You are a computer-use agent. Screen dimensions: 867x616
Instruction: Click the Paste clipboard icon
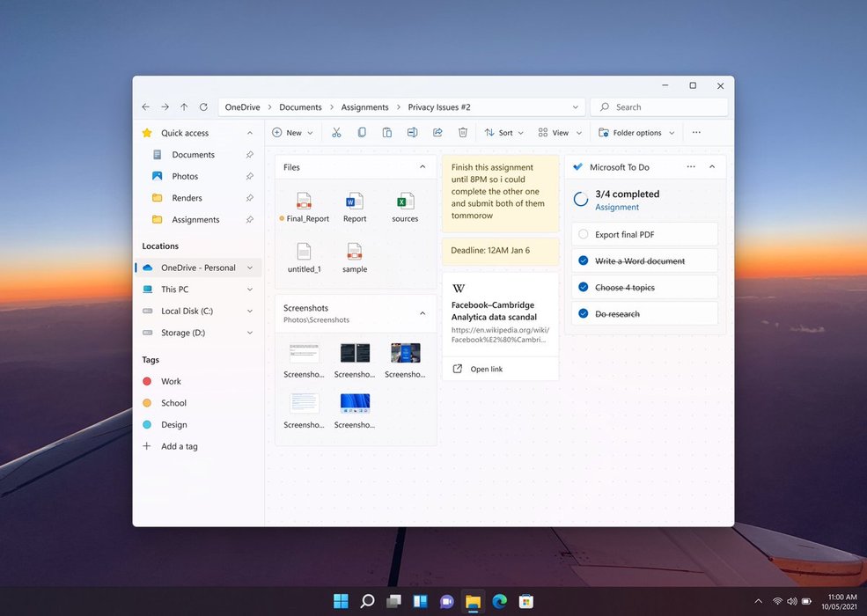point(386,133)
